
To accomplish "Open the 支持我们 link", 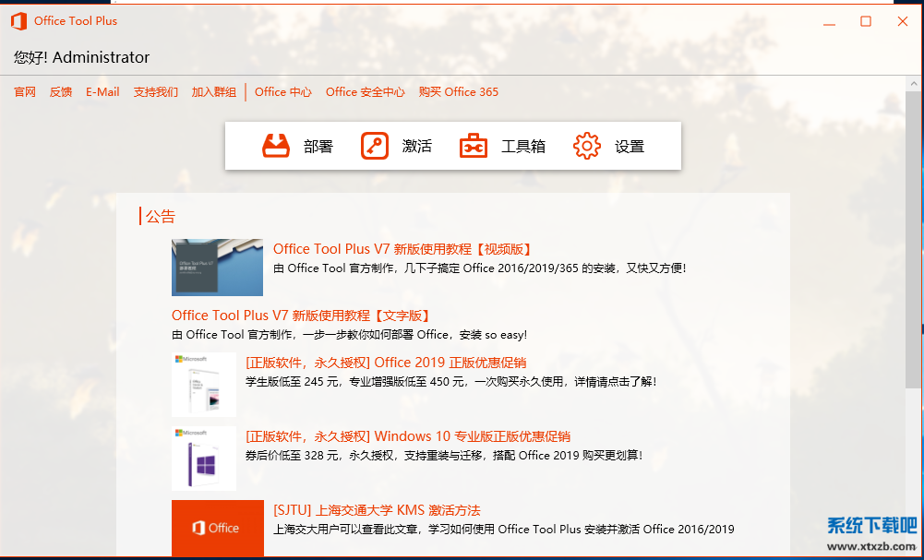I will 155,92.
